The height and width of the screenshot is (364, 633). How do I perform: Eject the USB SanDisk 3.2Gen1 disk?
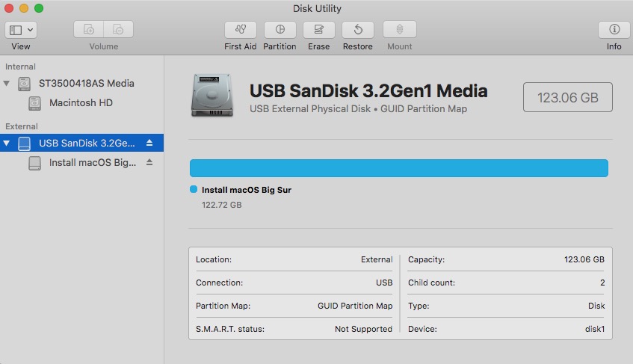click(x=149, y=143)
